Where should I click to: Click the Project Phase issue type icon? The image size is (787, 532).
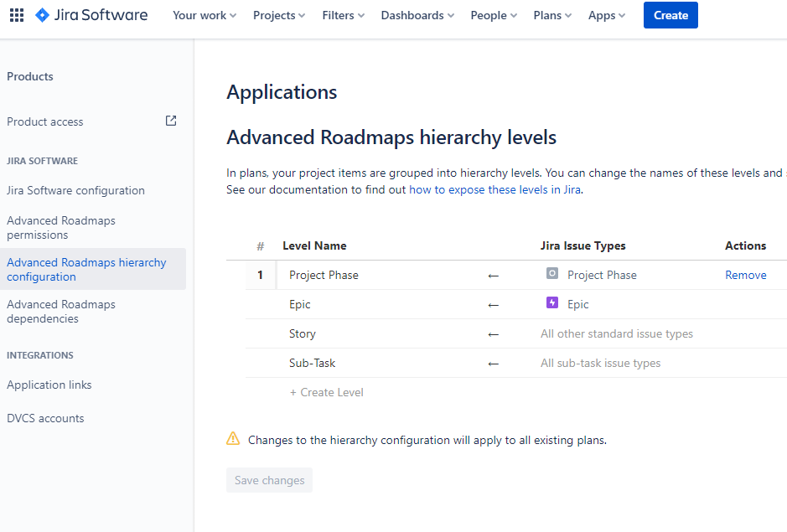click(552, 273)
